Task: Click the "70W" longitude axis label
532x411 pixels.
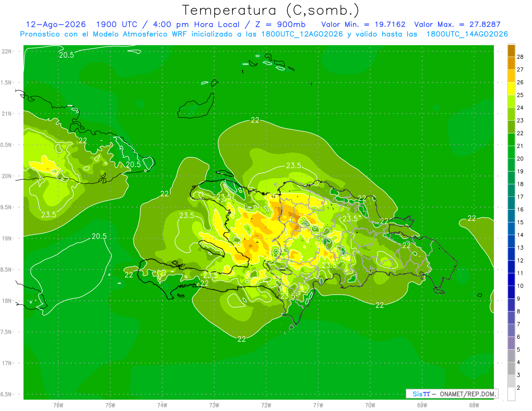Action: (x=370, y=405)
